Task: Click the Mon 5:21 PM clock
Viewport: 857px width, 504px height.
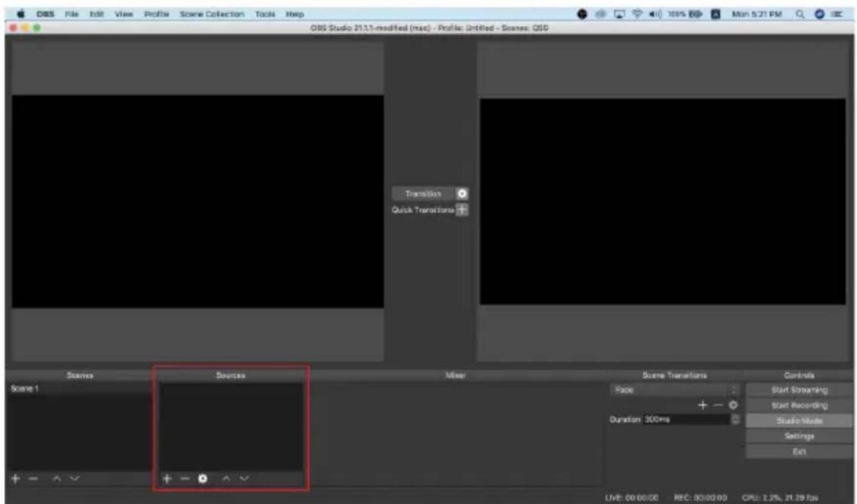Action: [757, 14]
